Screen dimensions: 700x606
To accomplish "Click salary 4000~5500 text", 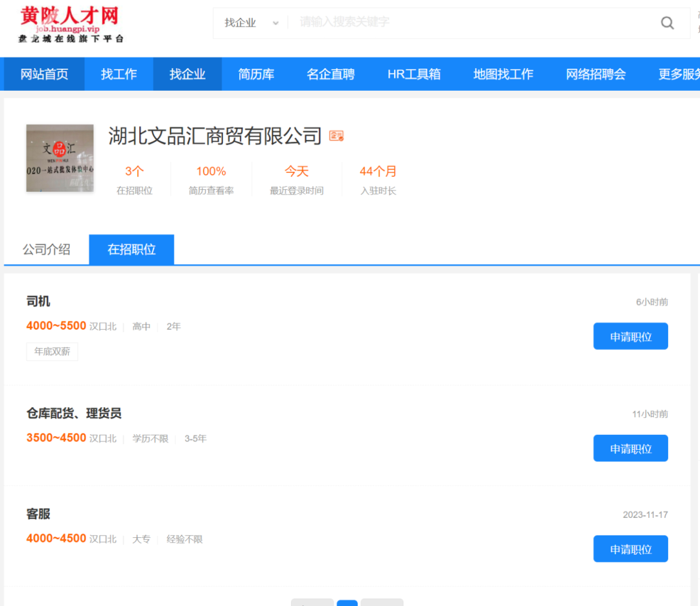I will 56,326.
